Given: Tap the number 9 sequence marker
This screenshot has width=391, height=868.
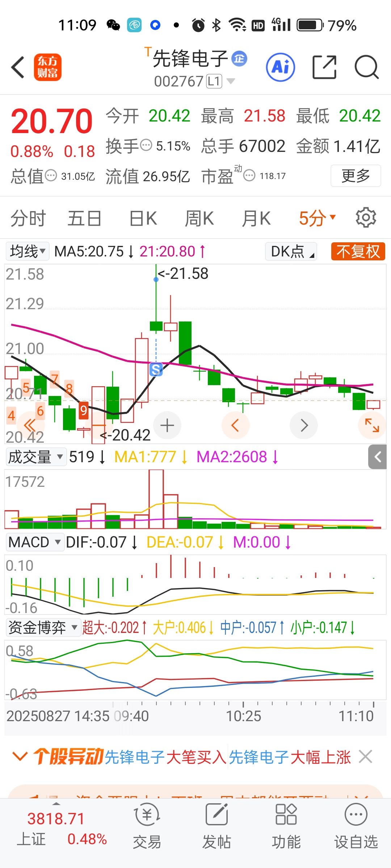Looking at the screenshot, I should (84, 410).
